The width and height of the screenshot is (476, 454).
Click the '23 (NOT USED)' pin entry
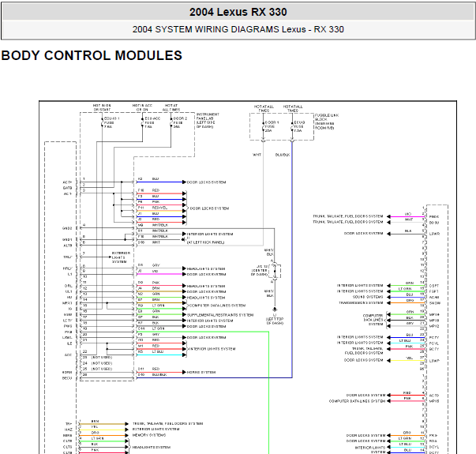tap(97, 358)
